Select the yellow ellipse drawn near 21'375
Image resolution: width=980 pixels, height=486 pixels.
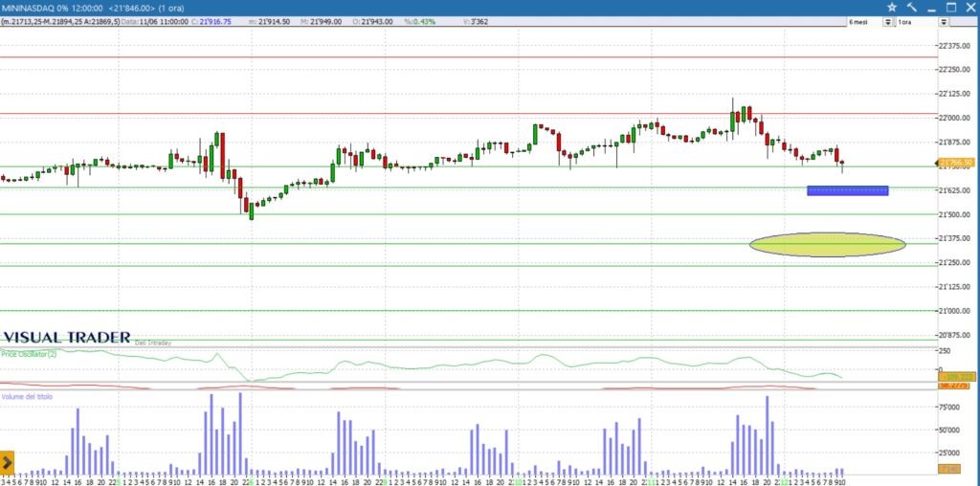[828, 244]
